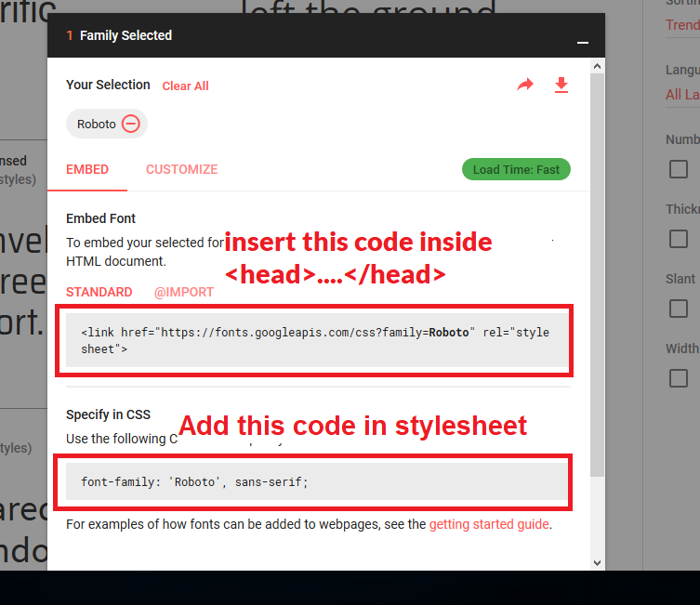Open the Trending sort dropdown
Image resolution: width=700 pixels, height=605 pixels.
[682, 25]
